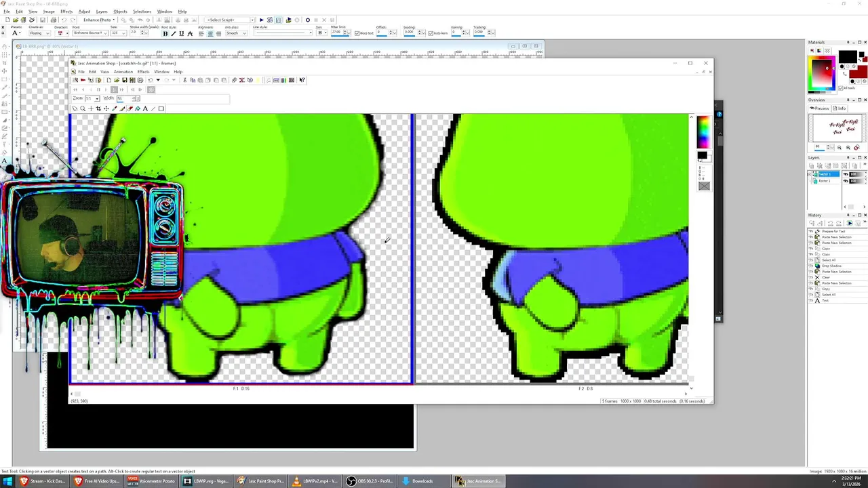This screenshot has height=488, width=868.
Task: Click Open folder icon in Animation Shop toolbar
Action: (117, 80)
